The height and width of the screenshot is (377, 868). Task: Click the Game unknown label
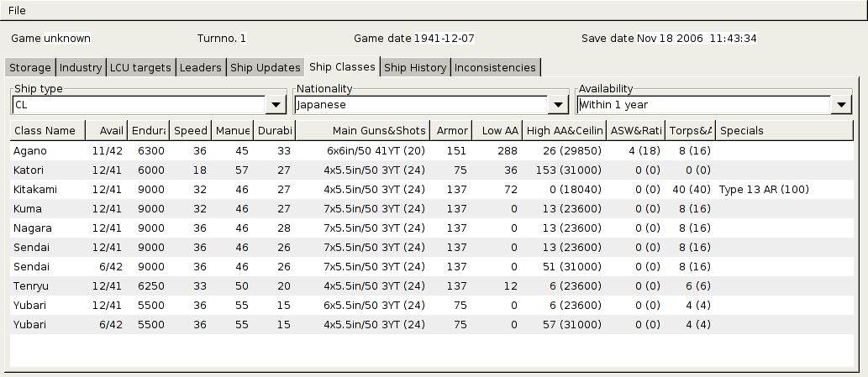click(x=51, y=38)
